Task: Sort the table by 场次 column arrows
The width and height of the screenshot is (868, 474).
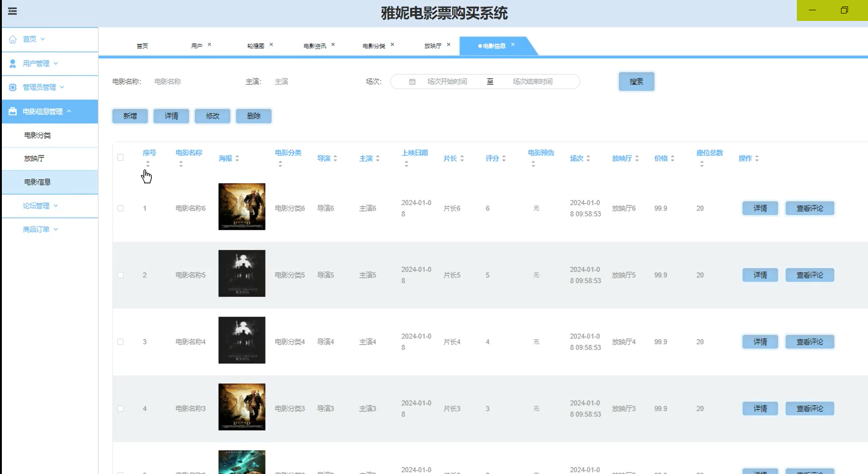Action: [x=588, y=158]
